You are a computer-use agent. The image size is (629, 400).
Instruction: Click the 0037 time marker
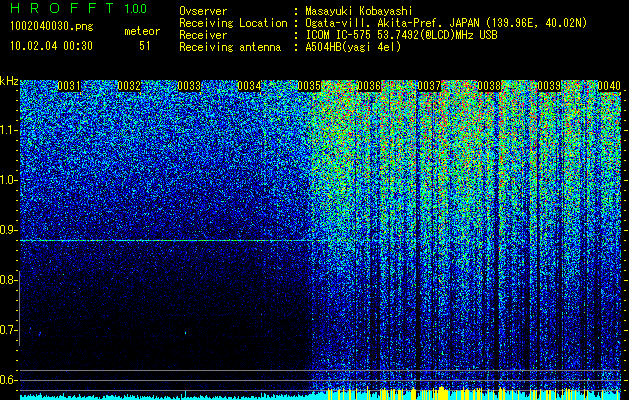coord(429,86)
